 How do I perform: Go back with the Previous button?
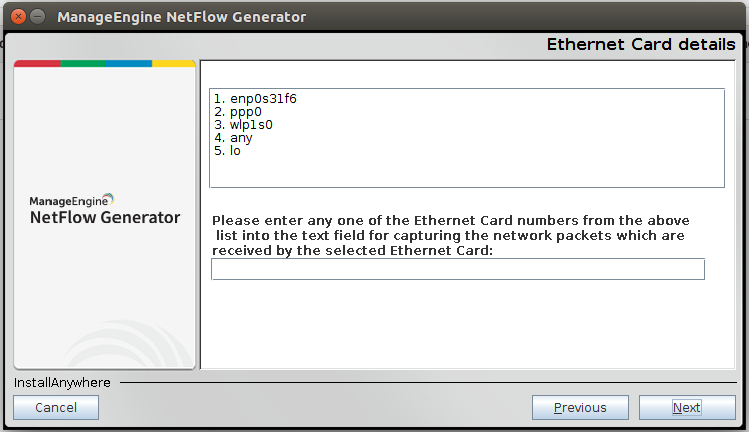pos(580,407)
